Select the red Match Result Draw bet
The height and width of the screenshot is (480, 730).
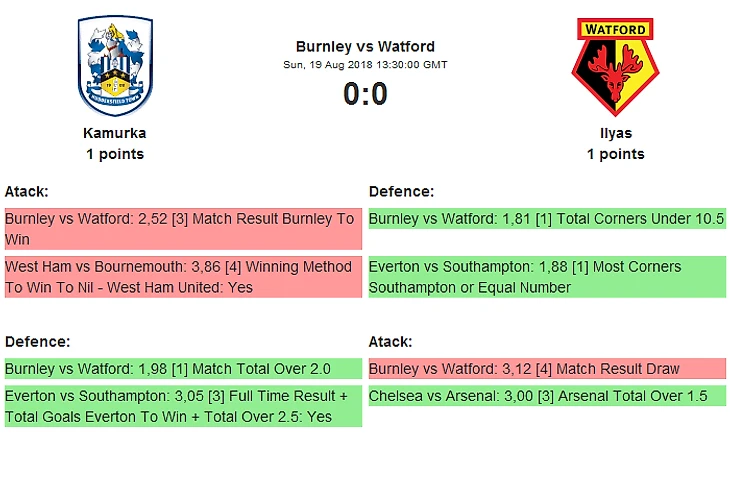[547, 369]
